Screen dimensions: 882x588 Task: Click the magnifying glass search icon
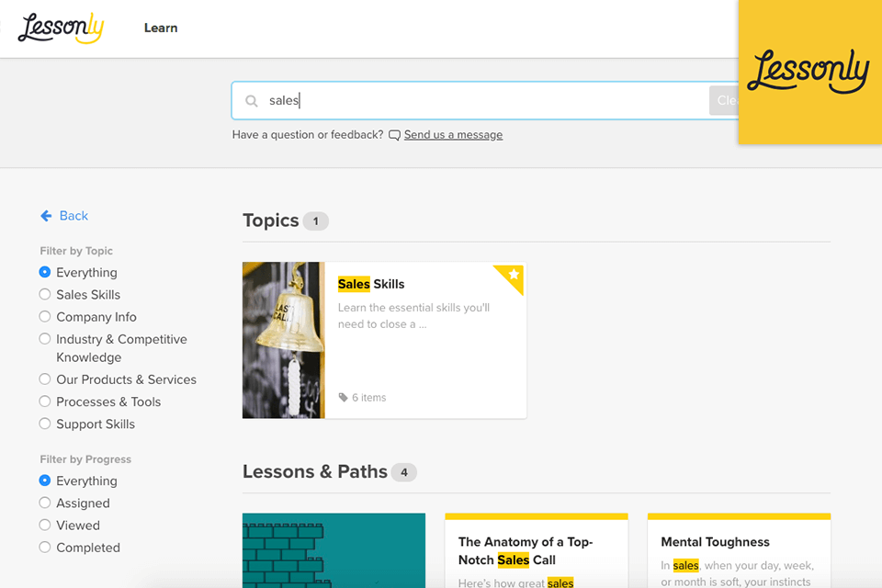coord(252,101)
